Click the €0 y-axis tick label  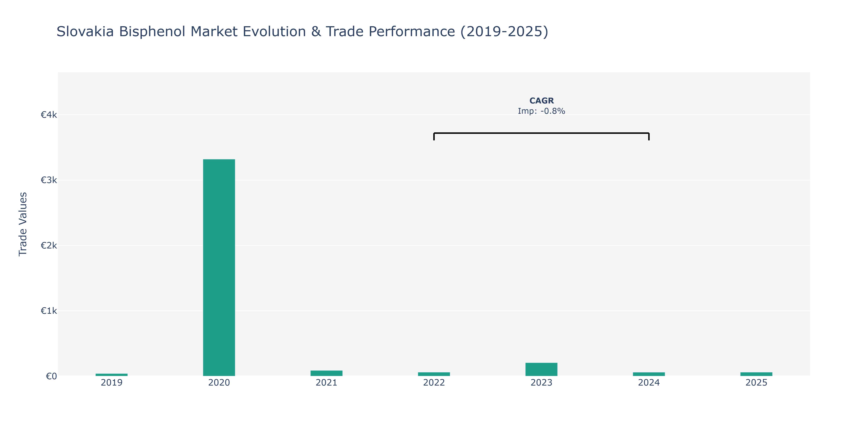coord(52,376)
